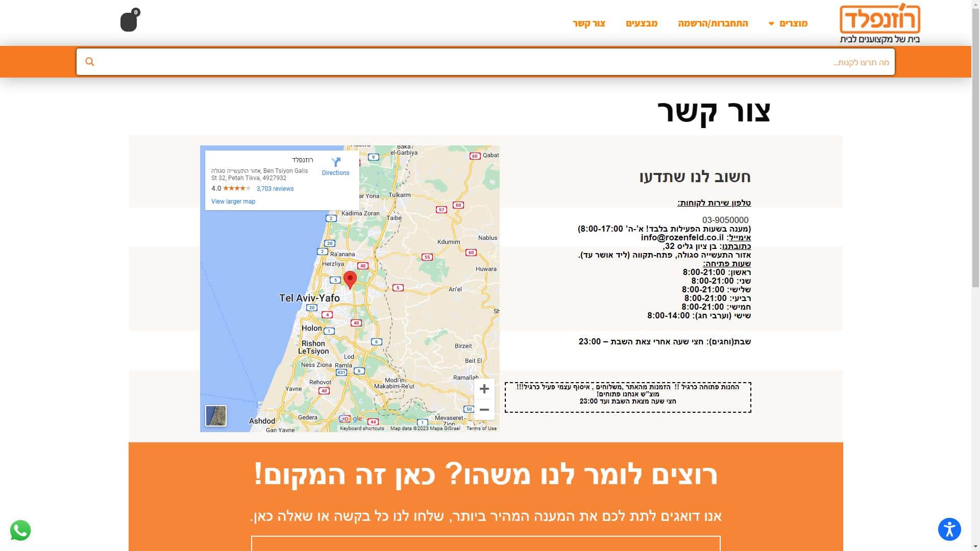Open the accessibility menu icon
The image size is (980, 551).
coord(949,529)
